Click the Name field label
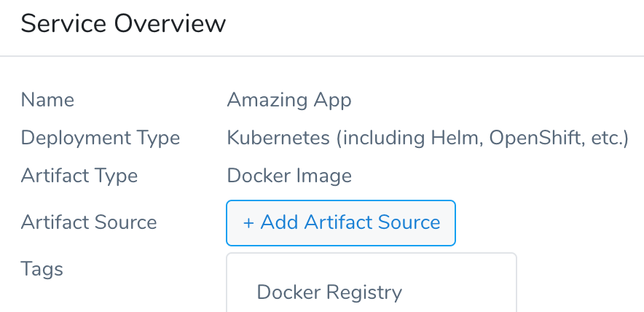Screen dimensions: 644x312 tap(47, 100)
